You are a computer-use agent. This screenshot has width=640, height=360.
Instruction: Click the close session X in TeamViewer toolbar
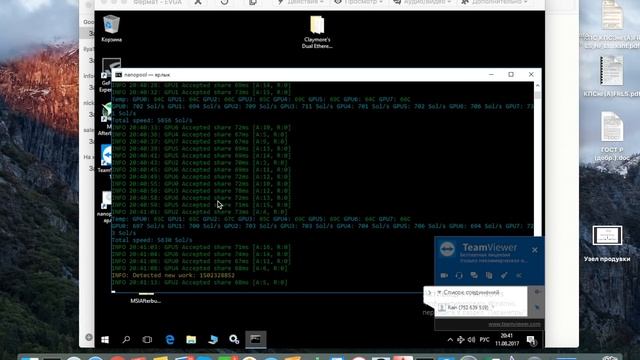point(198,2)
